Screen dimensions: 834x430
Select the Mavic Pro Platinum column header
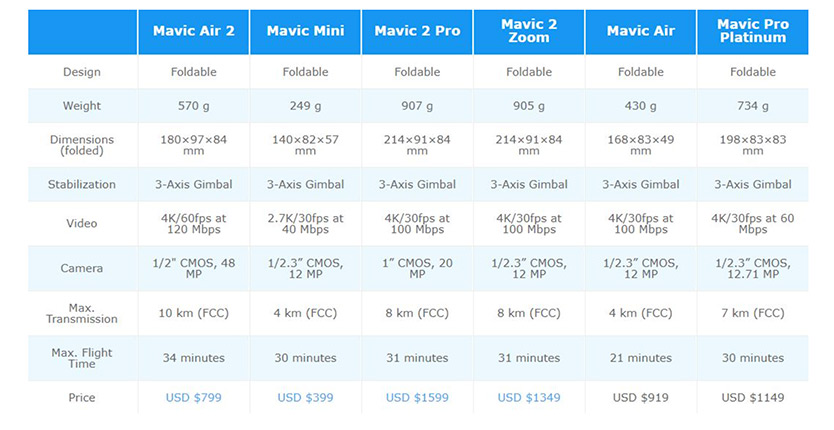[753, 31]
